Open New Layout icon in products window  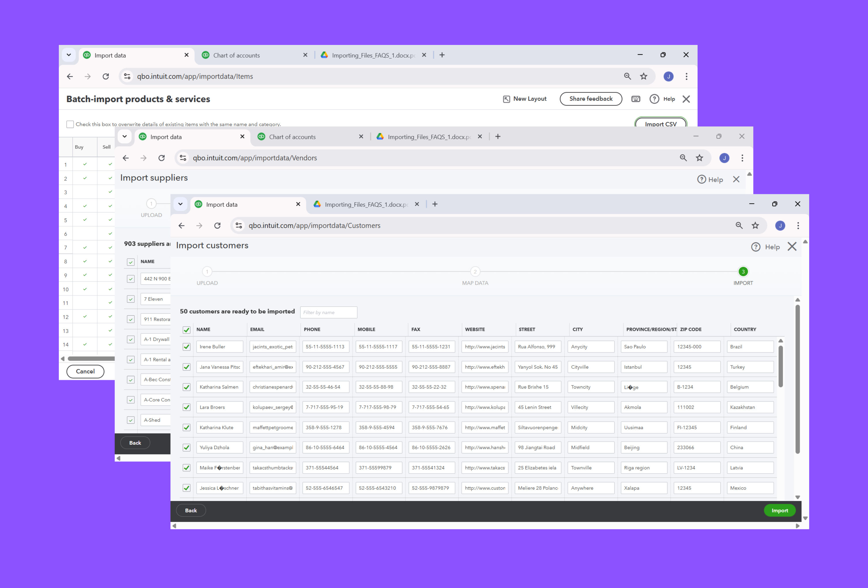506,99
